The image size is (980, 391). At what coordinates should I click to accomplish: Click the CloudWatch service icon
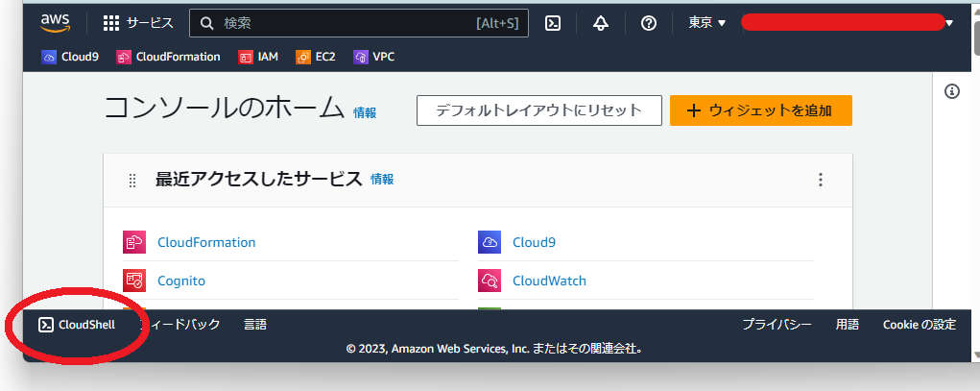[x=490, y=281]
